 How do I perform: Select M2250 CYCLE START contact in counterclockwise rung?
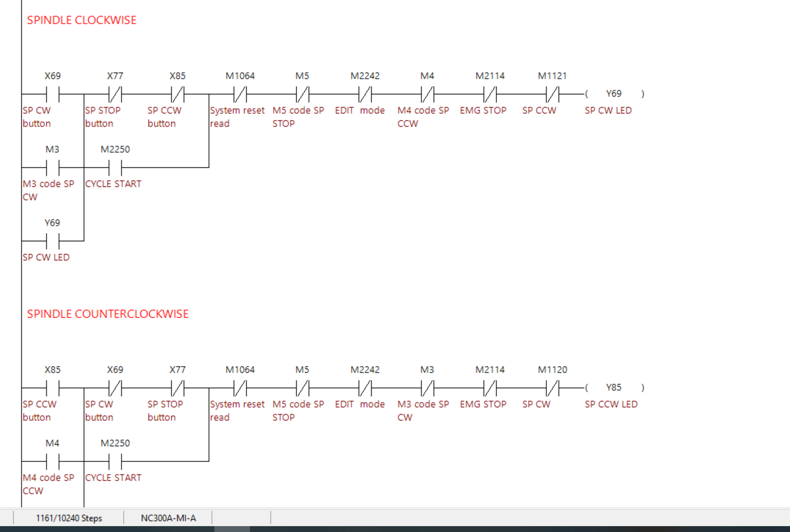(115, 461)
